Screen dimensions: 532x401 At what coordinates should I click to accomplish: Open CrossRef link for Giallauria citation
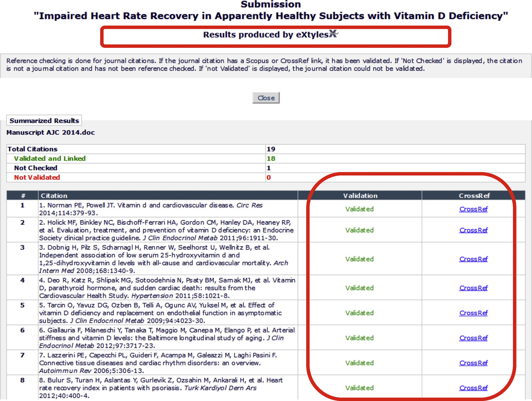pyautogui.click(x=473, y=338)
